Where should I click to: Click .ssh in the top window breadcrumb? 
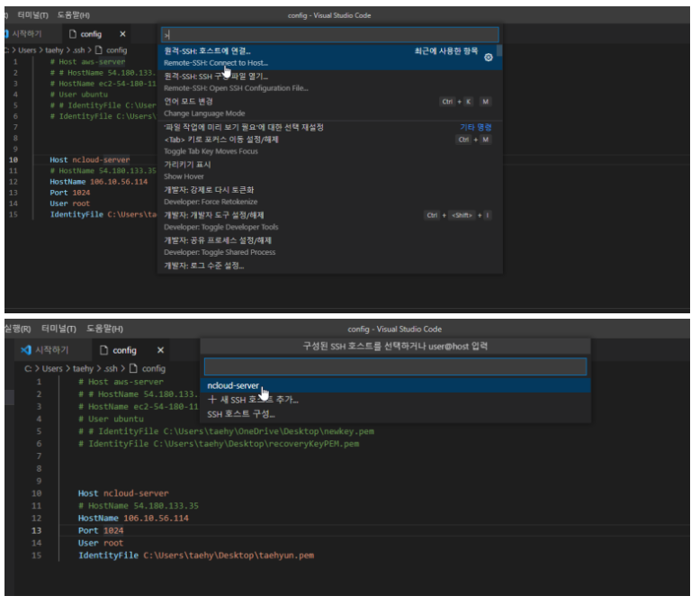pos(78,50)
